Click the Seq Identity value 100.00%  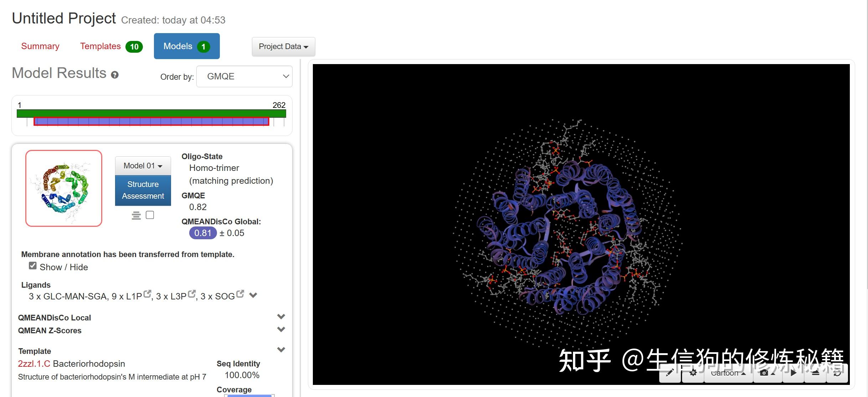[x=242, y=375]
